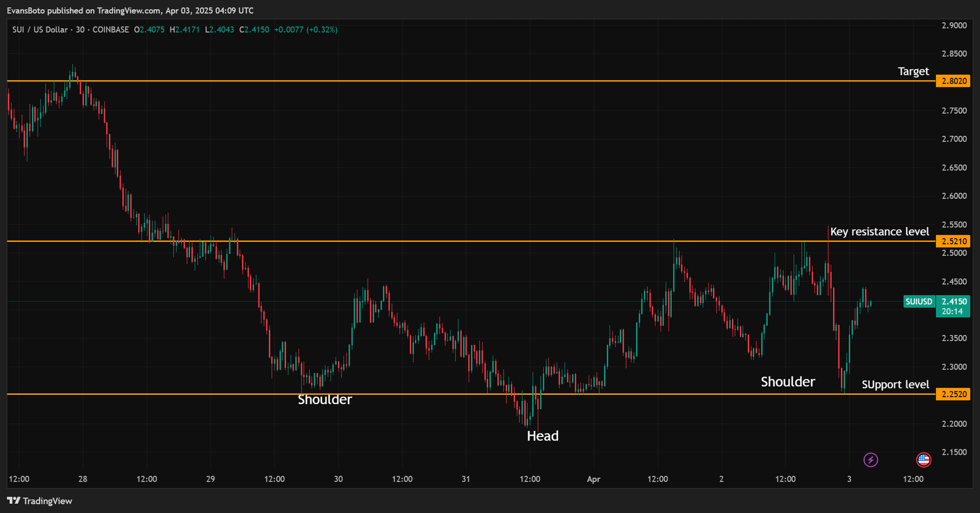
Task: Click the 31 date on time axis
Action: [466, 479]
